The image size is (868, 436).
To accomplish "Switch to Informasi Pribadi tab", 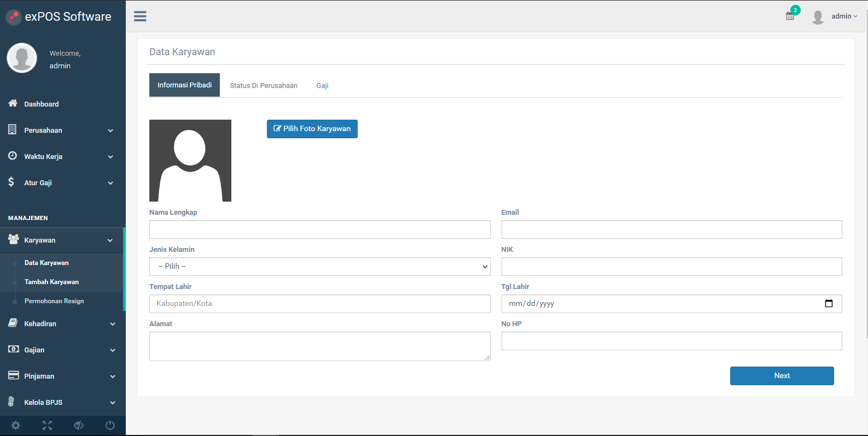I will pyautogui.click(x=184, y=85).
